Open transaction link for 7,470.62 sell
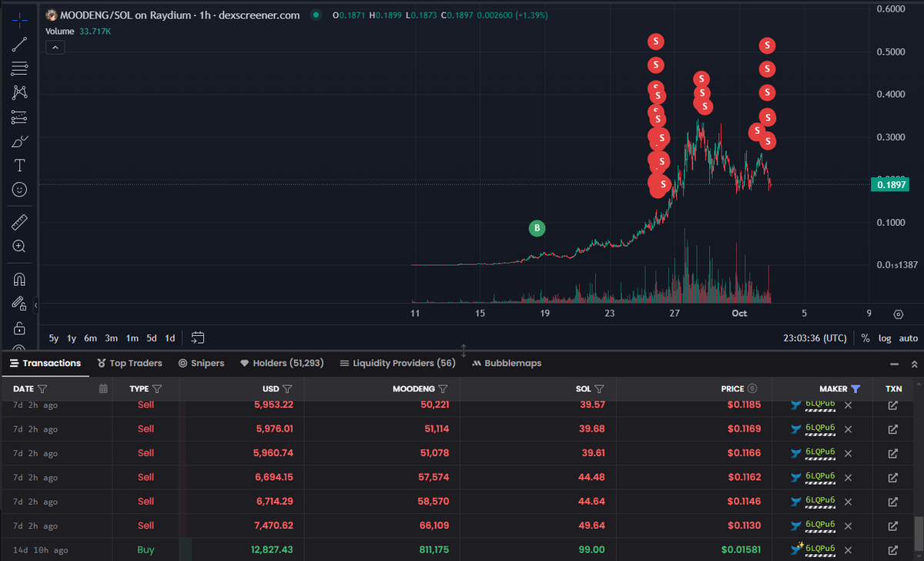This screenshot has width=924, height=561. pyautogui.click(x=893, y=526)
